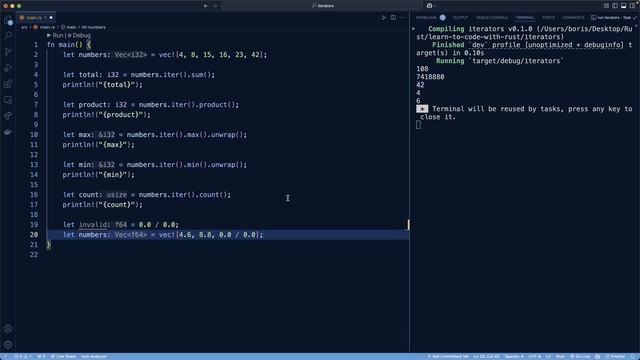The height and width of the screenshot is (360, 640).
Task: Click line number 20 in gutter
Action: (34, 235)
